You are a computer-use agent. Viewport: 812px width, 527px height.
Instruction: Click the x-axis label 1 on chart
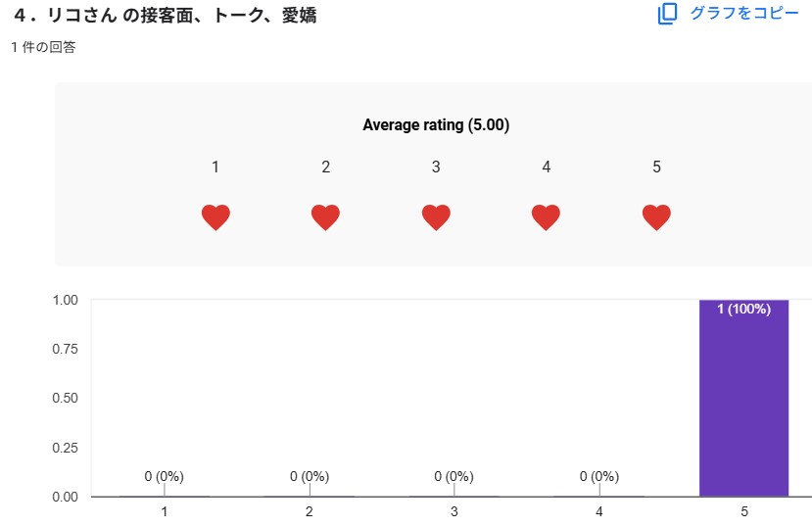click(x=164, y=512)
